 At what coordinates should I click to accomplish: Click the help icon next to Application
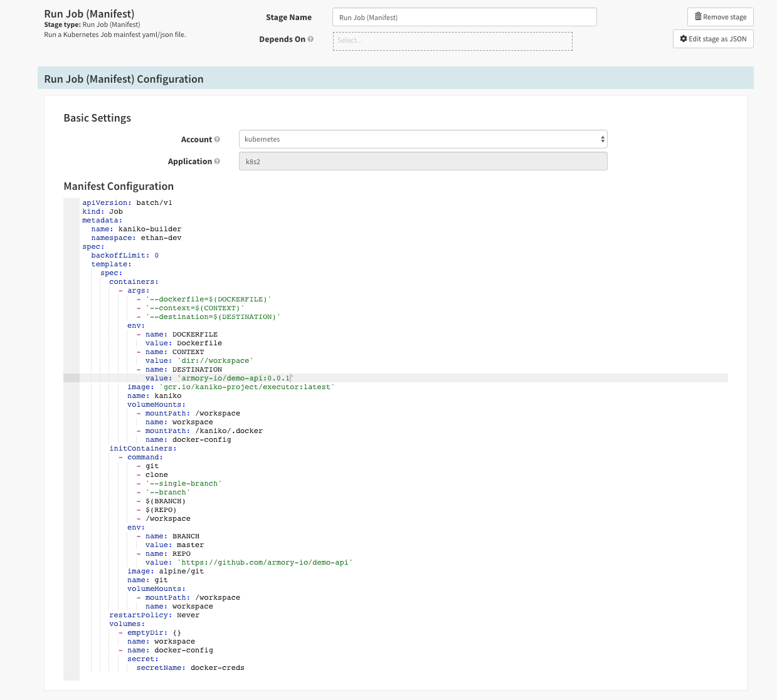point(216,161)
